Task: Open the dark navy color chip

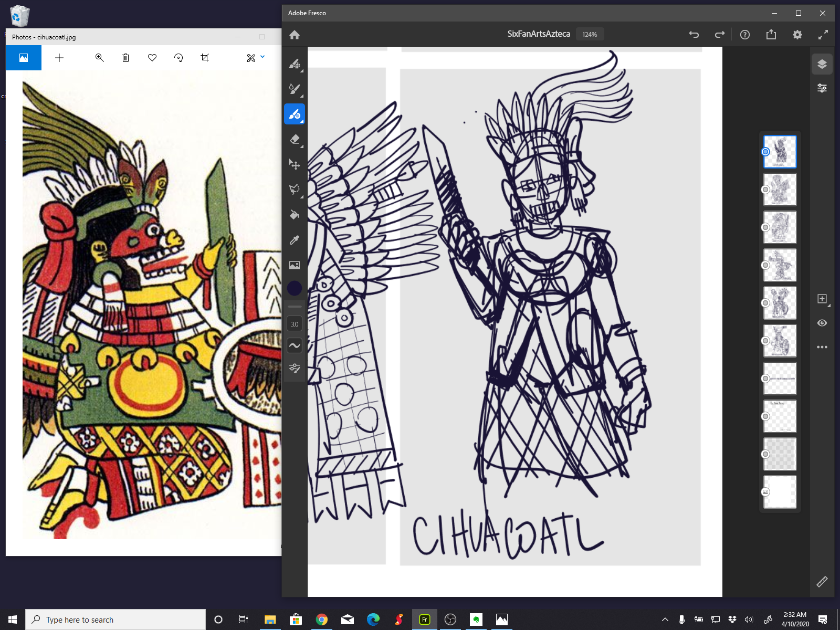Action: tap(295, 288)
